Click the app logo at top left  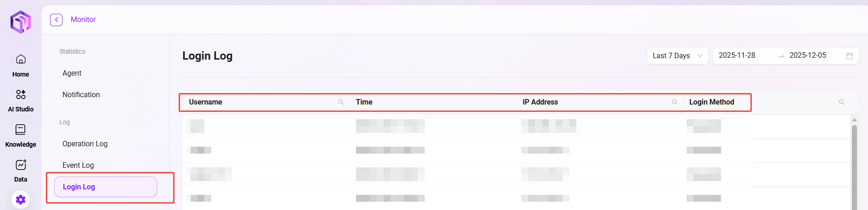(21, 22)
